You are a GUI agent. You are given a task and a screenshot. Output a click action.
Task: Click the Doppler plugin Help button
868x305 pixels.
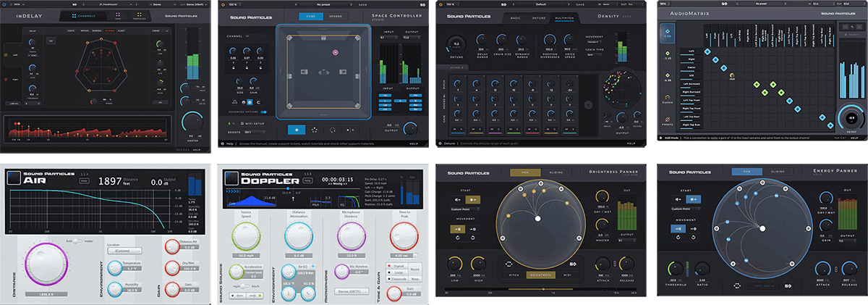click(307, 181)
